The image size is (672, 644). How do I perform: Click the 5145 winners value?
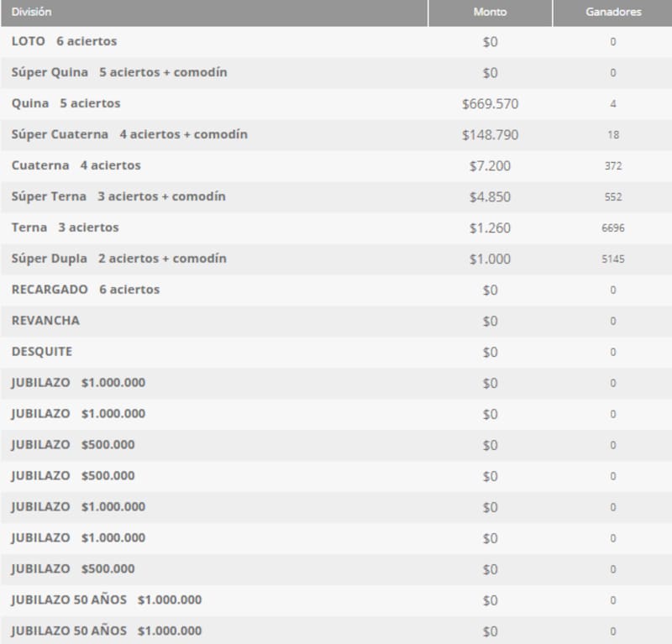pyautogui.click(x=612, y=259)
